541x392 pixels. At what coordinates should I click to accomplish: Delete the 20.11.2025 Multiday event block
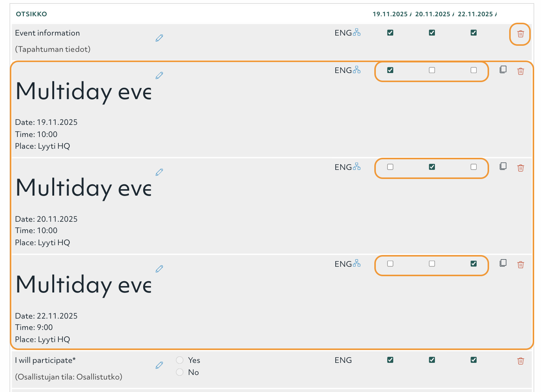point(521,168)
